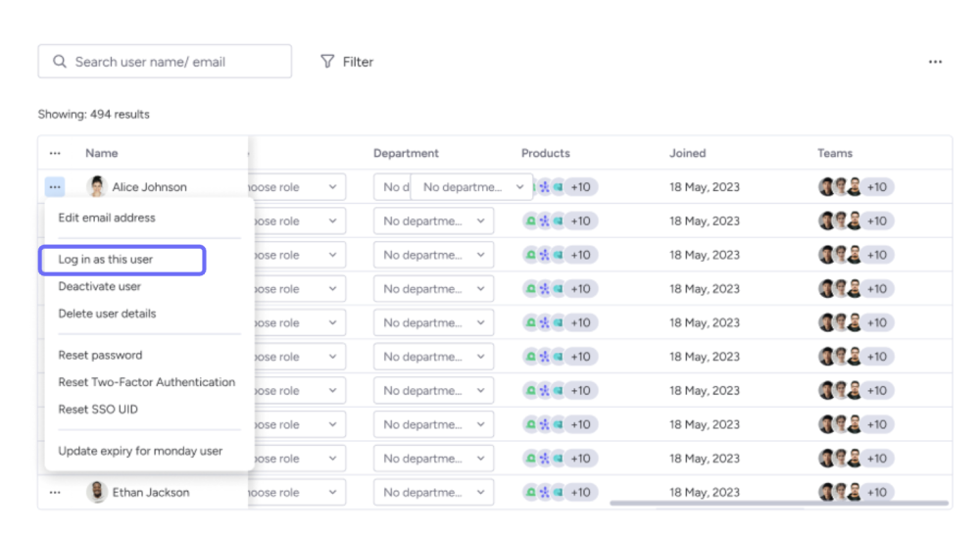Click the search user name/email field

pyautogui.click(x=176, y=62)
